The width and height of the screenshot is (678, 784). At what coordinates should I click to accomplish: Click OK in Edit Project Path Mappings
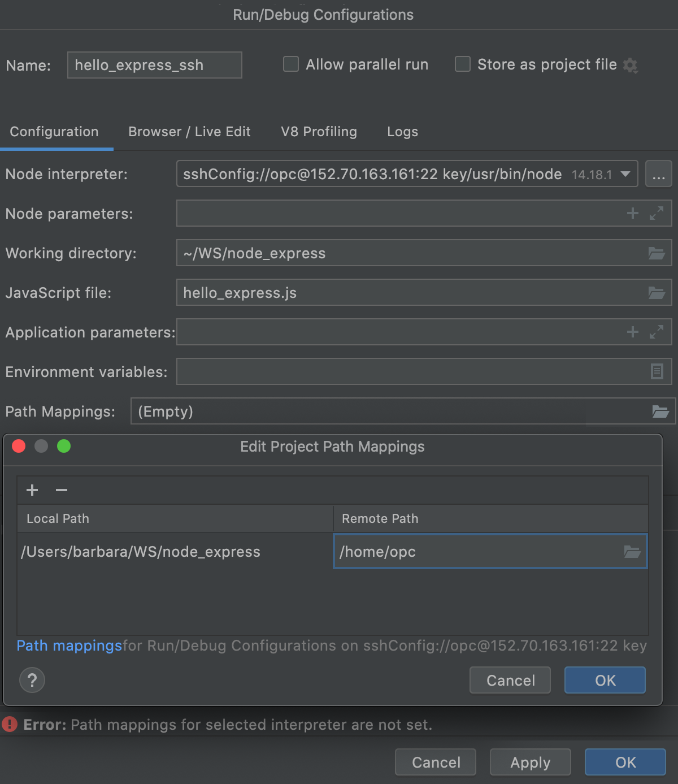[605, 680]
